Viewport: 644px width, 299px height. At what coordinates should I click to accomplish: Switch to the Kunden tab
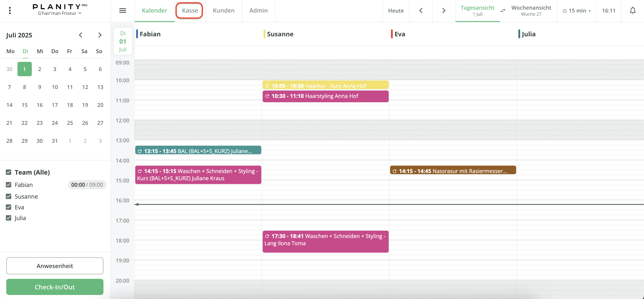[x=223, y=11]
